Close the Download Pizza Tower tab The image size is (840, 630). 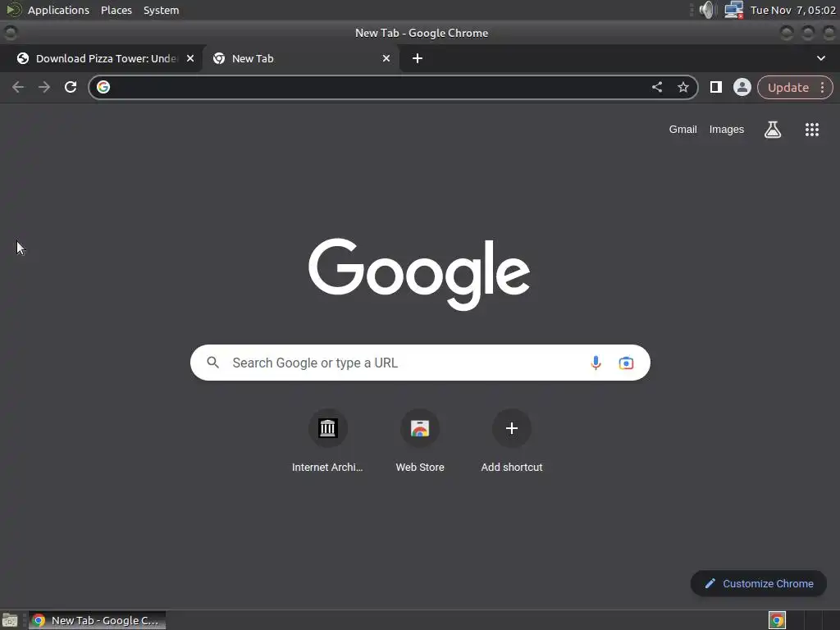point(190,58)
